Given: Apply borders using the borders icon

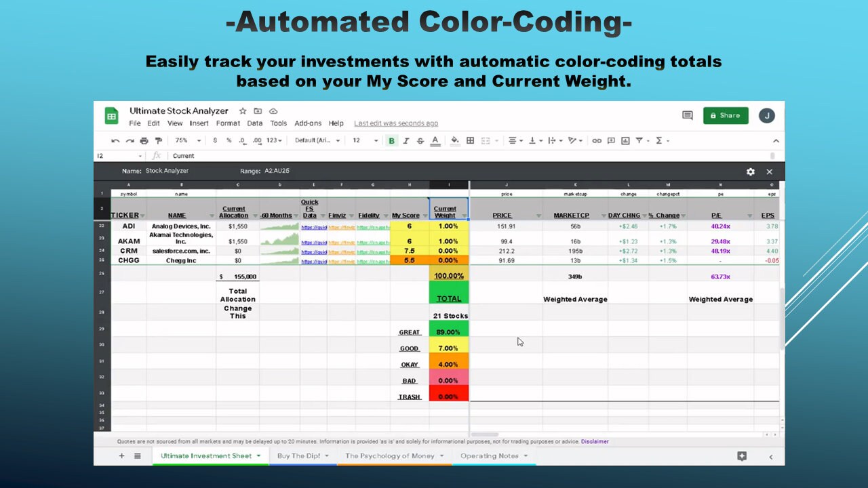Looking at the screenshot, I should 469,140.
